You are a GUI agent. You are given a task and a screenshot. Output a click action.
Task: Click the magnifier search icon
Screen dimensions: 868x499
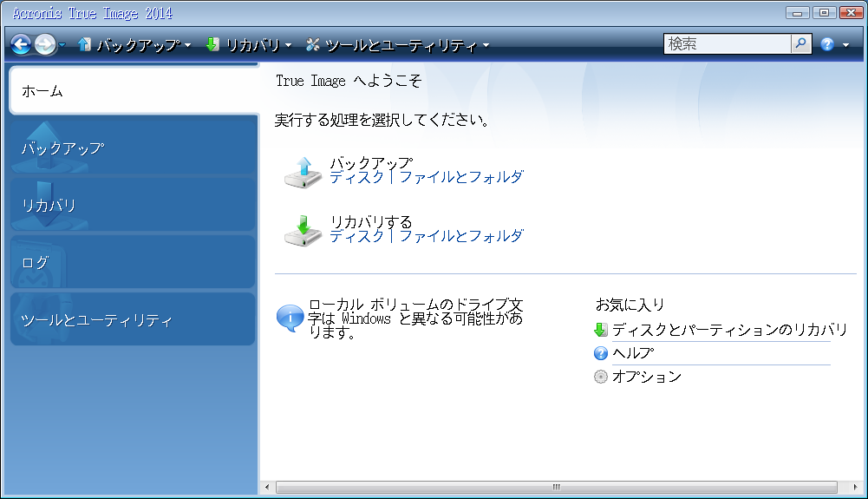[801, 43]
